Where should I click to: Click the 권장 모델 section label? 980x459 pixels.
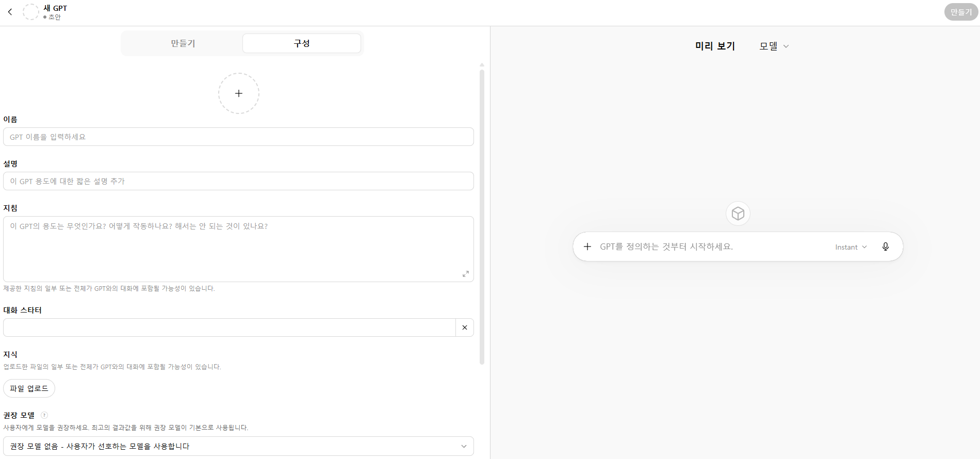19,415
